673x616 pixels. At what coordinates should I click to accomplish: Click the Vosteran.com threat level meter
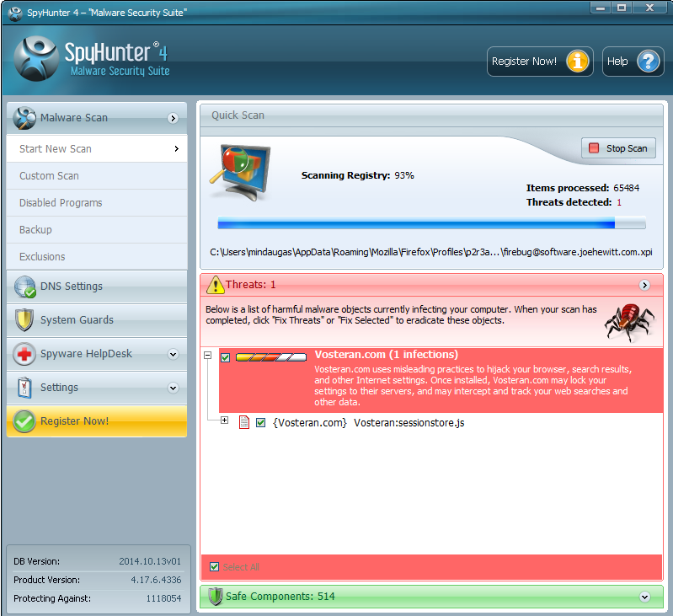(x=270, y=357)
